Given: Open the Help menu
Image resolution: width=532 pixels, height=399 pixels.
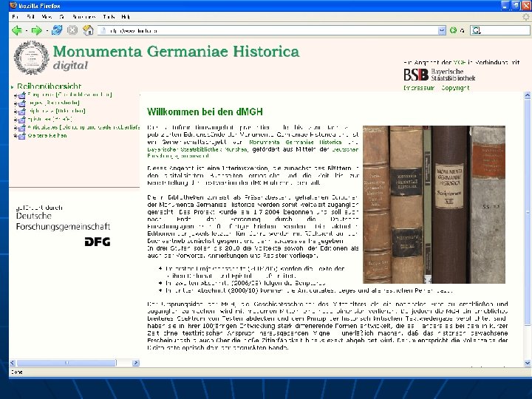Looking at the screenshot, I should pos(126,16).
